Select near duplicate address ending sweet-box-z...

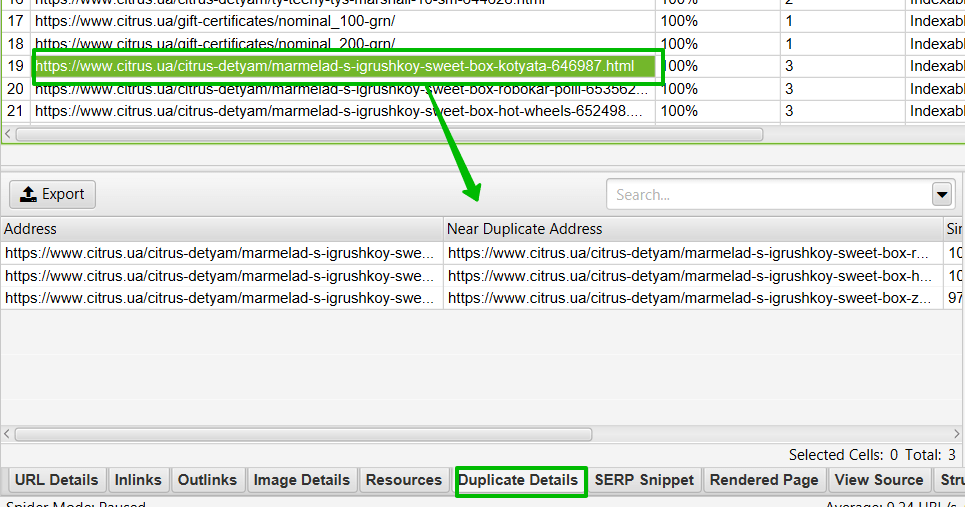tap(693, 298)
